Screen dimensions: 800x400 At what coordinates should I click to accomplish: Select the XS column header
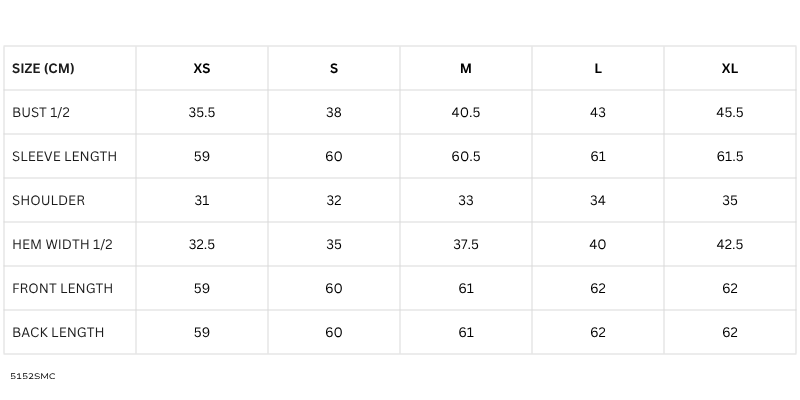[202, 69]
